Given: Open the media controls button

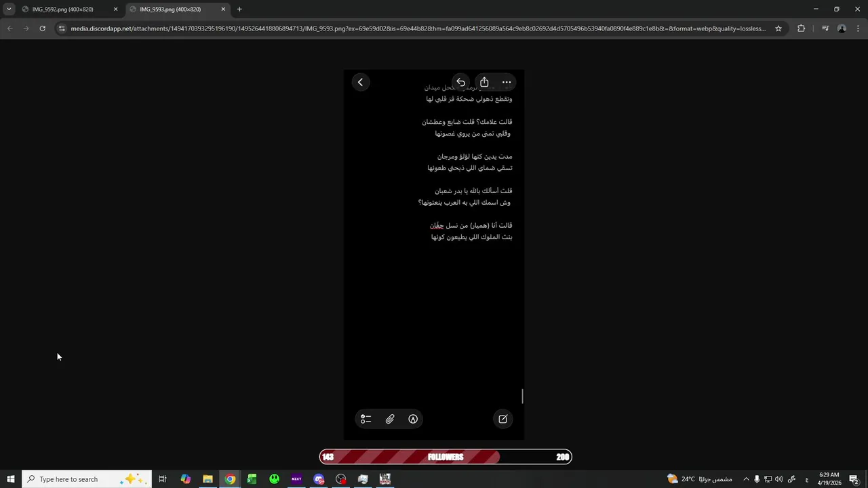Looking at the screenshot, I should [x=825, y=28].
